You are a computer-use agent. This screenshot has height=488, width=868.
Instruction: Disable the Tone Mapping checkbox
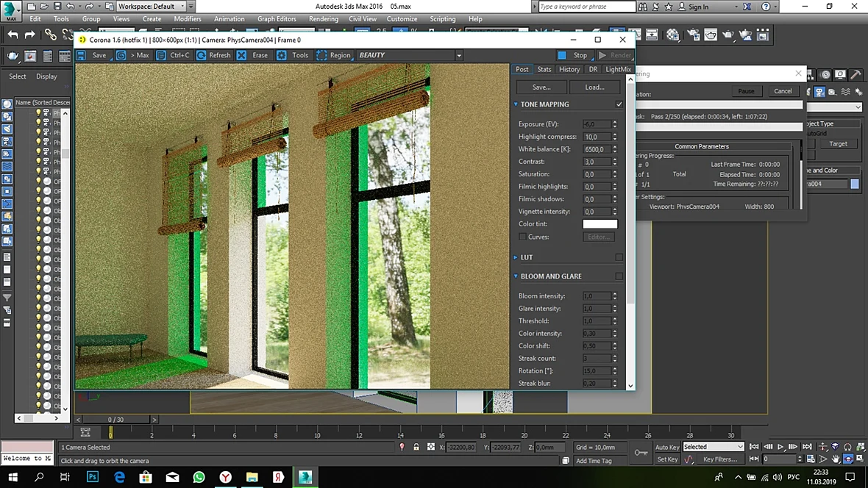pos(619,104)
